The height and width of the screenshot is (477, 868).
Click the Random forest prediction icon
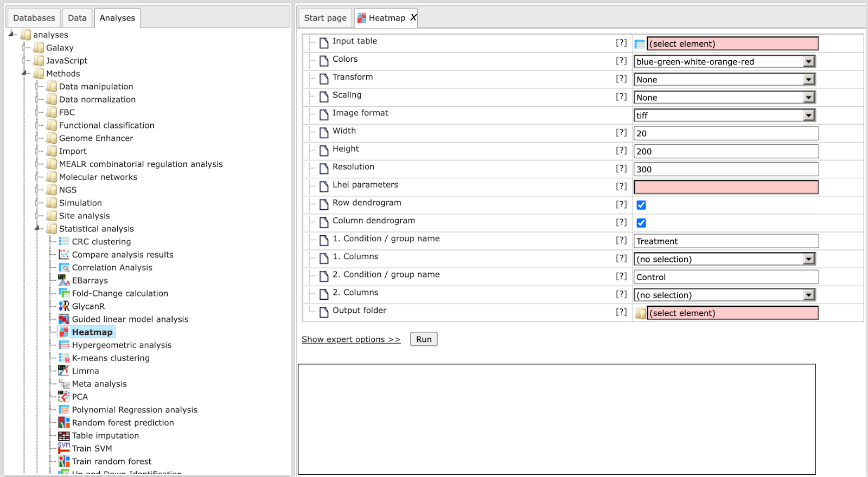pyautogui.click(x=64, y=423)
